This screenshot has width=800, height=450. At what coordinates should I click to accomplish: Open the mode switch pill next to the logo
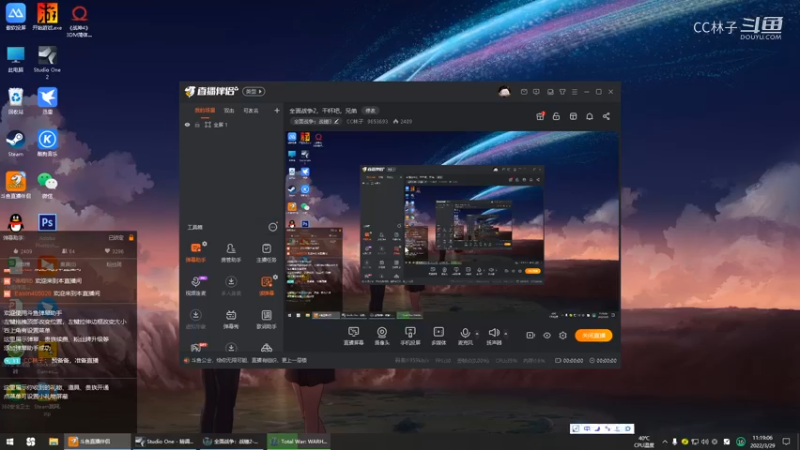click(254, 91)
